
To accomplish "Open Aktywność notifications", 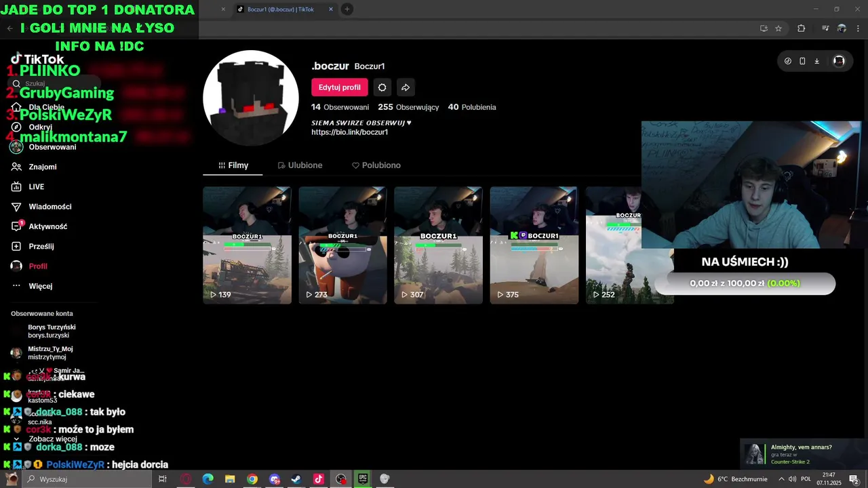I will point(47,226).
